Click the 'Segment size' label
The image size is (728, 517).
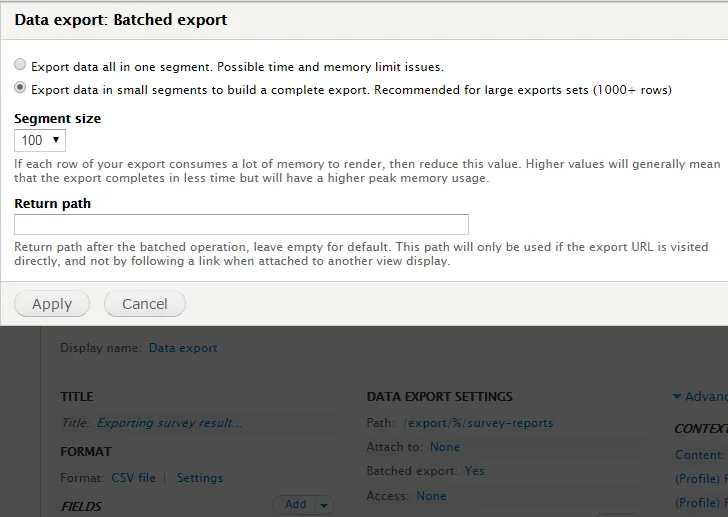[58, 118]
